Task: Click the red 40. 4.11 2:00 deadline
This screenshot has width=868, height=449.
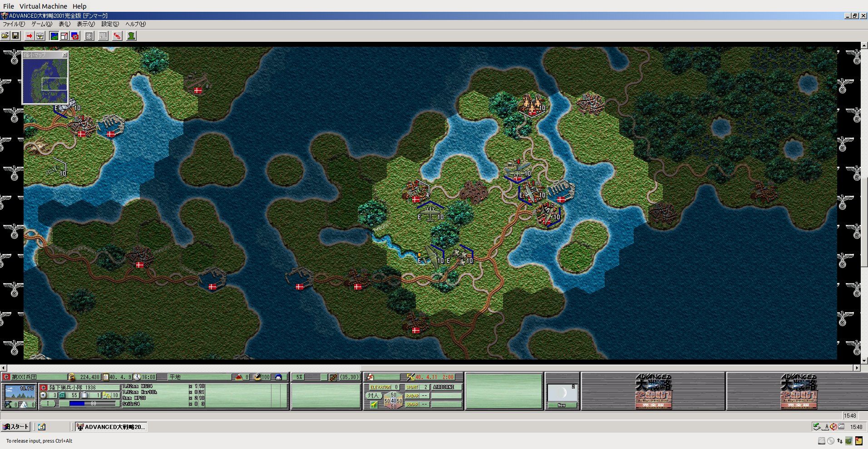Action: pos(434,377)
